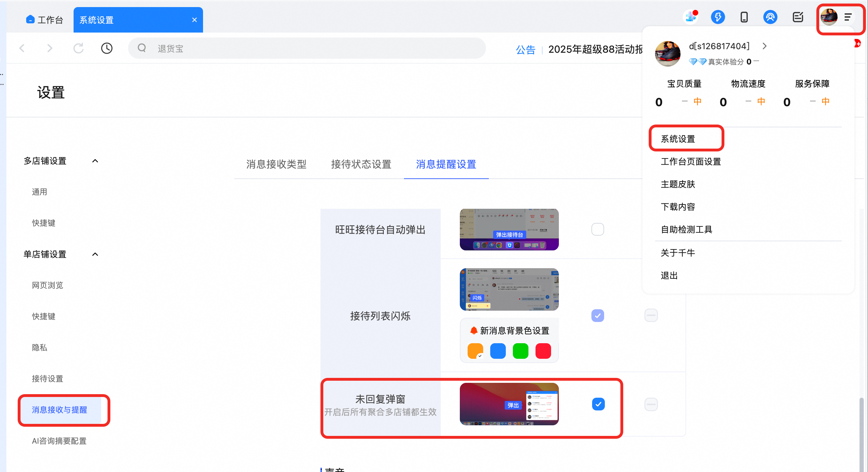Screen dimensions: 868x472
Task: Open the 公告 announcement link
Action: point(525,50)
